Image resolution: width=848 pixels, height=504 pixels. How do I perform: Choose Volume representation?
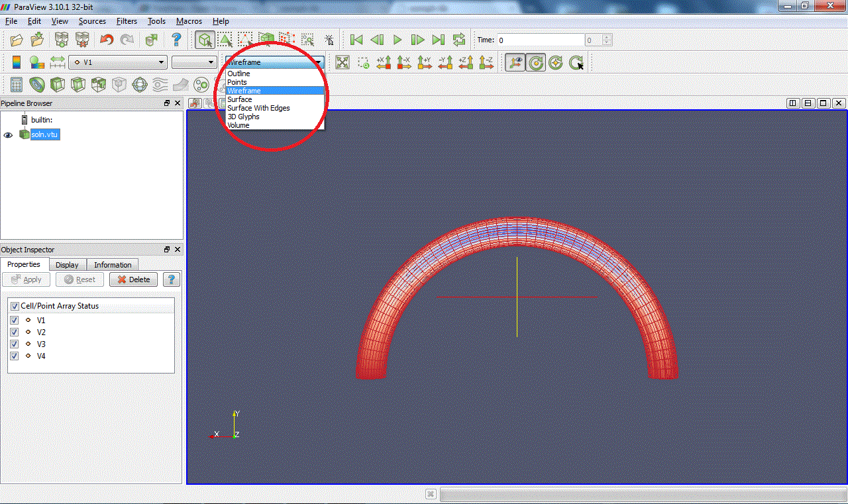tap(275, 125)
